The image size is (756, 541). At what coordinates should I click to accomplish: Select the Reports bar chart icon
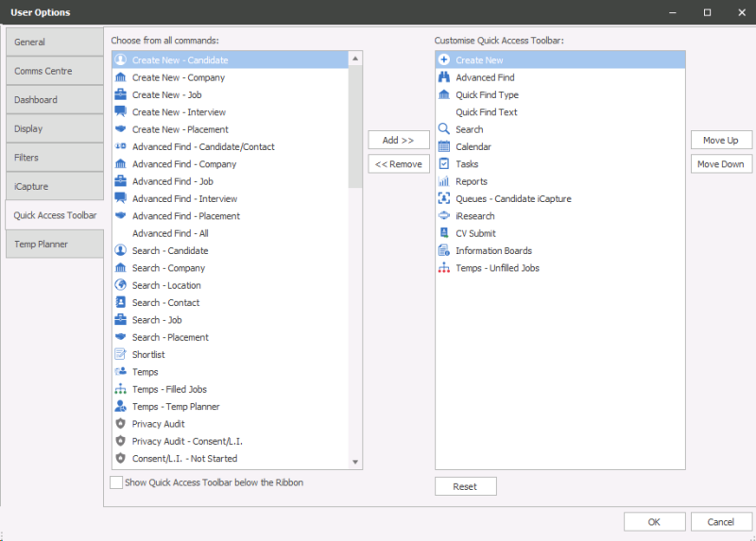444,181
